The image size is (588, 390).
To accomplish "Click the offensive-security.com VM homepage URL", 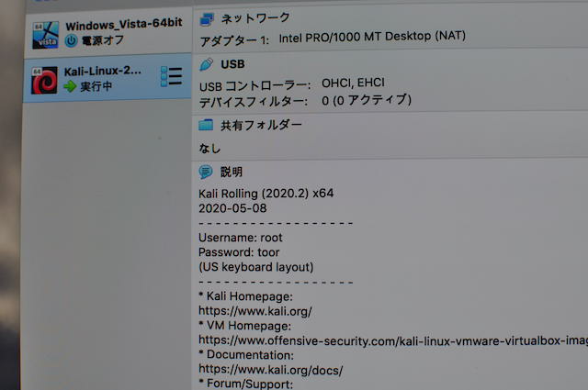I will 393,340.
